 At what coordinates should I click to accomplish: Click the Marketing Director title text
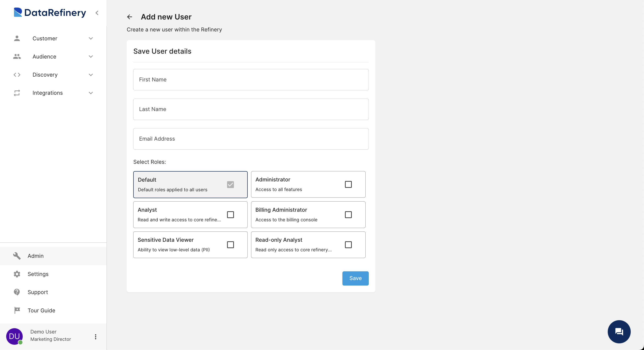(50, 339)
